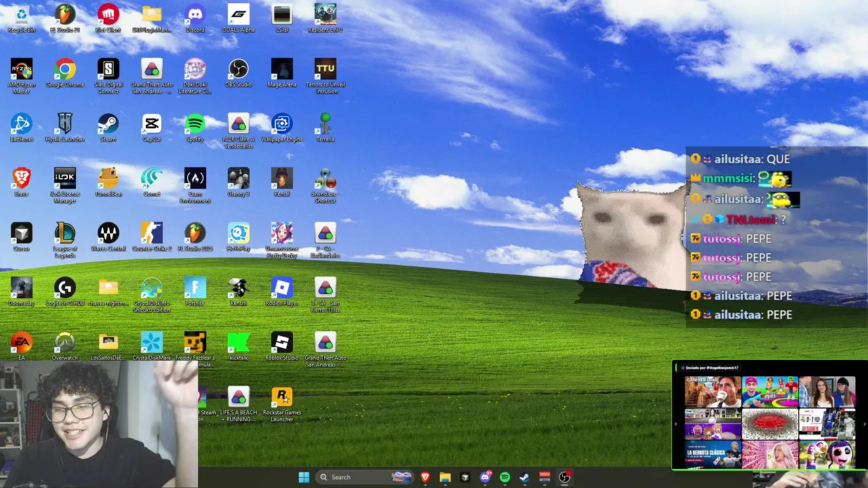Open the Hytale Launcher
Viewport: 868px width, 488px height.
point(64,127)
